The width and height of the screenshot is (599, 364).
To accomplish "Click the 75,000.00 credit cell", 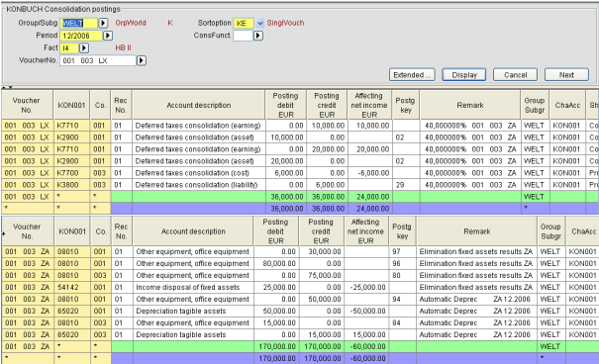I will [321, 275].
